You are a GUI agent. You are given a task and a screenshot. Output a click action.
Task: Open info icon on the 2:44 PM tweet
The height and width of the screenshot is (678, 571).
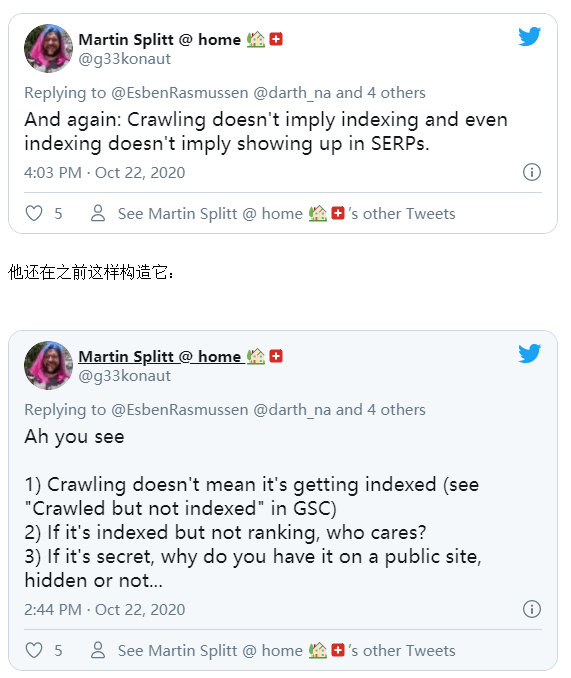[532, 609]
